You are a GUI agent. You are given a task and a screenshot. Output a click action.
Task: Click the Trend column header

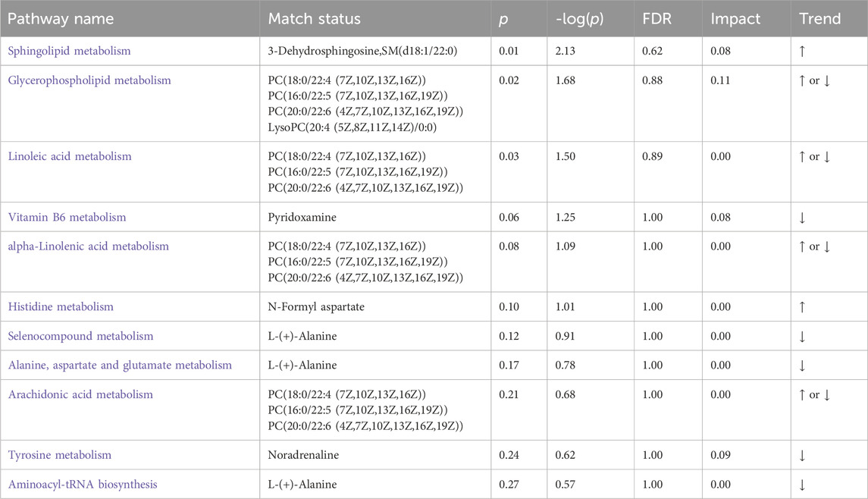coord(819,19)
